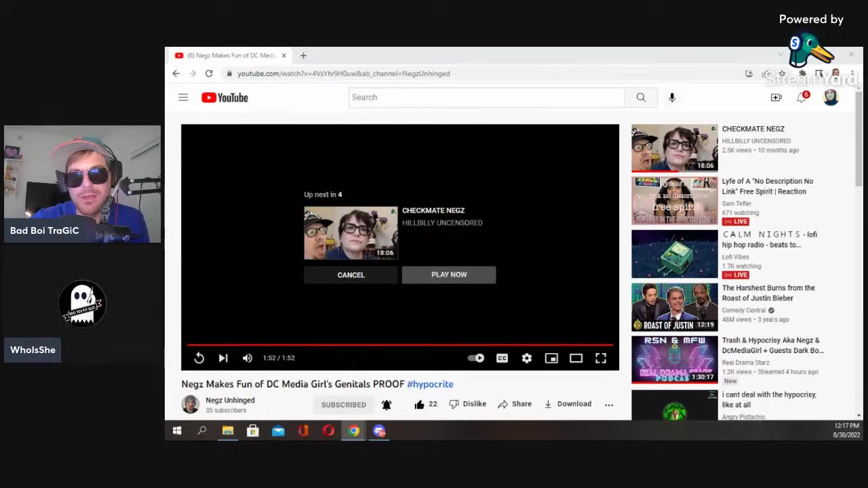
Task: Share the video
Action: click(515, 404)
